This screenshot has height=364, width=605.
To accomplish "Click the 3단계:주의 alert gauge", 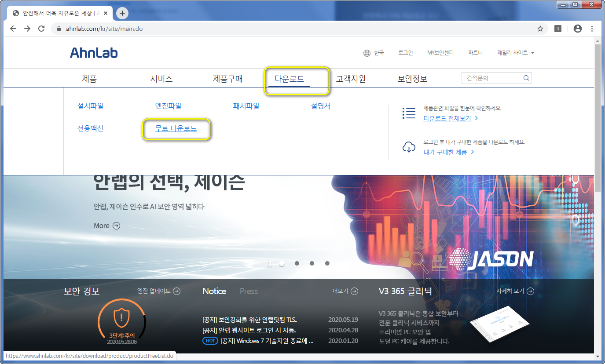I will pyautogui.click(x=122, y=322).
